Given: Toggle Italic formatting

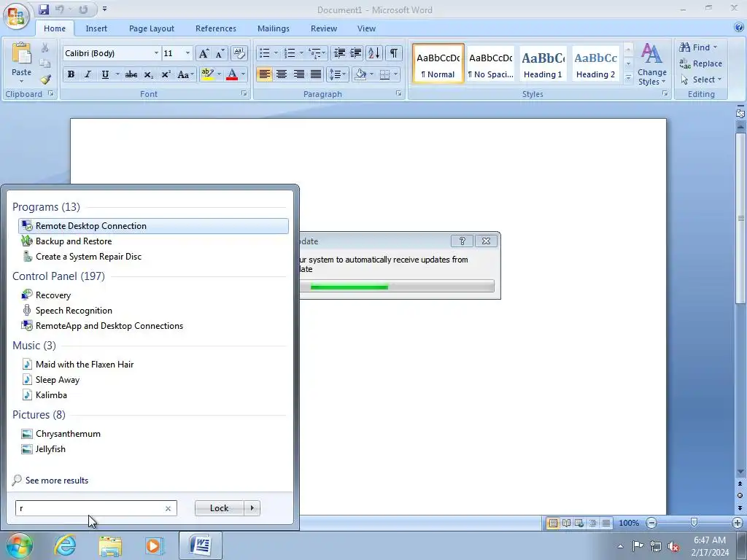Looking at the screenshot, I should tap(88, 75).
